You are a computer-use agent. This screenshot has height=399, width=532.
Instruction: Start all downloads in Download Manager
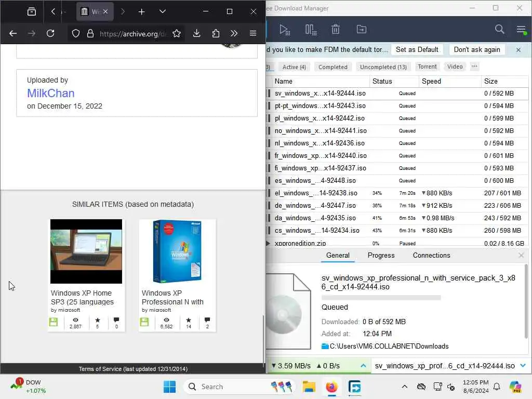tap(284, 30)
